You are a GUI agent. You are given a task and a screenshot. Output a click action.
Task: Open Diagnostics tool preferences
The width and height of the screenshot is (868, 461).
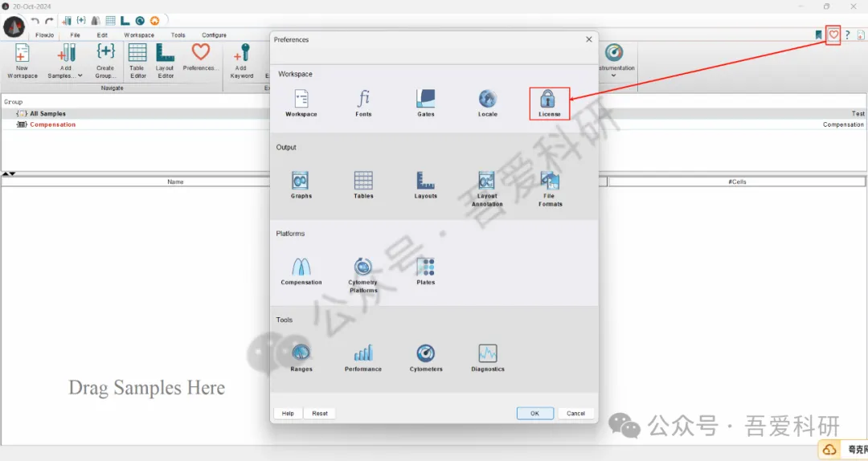(x=488, y=357)
